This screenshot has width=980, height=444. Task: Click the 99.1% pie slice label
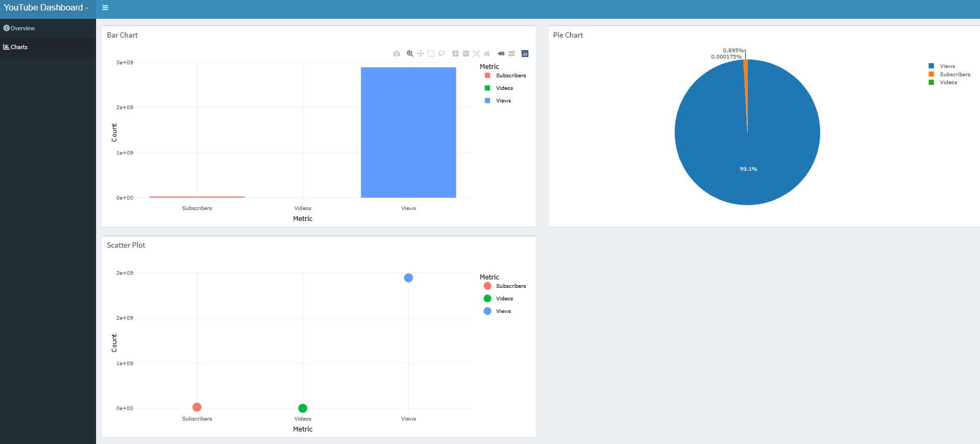(x=748, y=169)
